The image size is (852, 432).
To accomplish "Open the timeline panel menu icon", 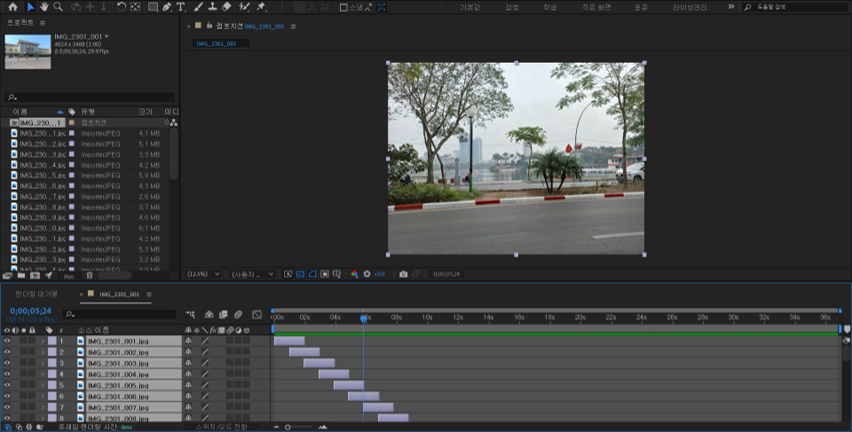I will tap(149, 295).
